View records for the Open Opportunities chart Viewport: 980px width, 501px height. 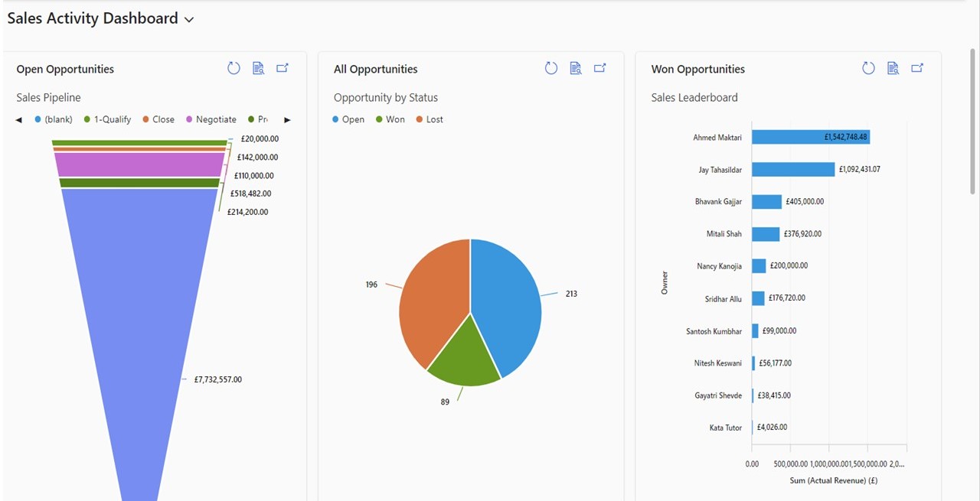point(259,68)
